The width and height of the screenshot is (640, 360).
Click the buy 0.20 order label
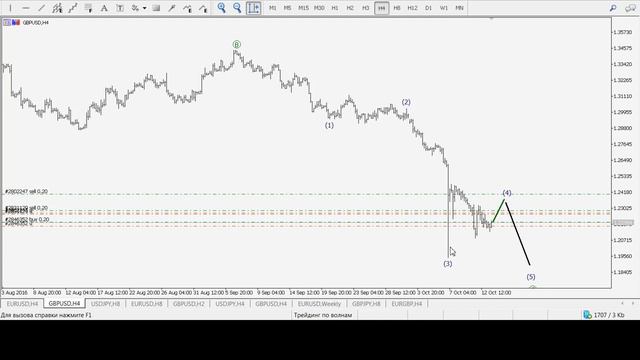click(x=27, y=220)
